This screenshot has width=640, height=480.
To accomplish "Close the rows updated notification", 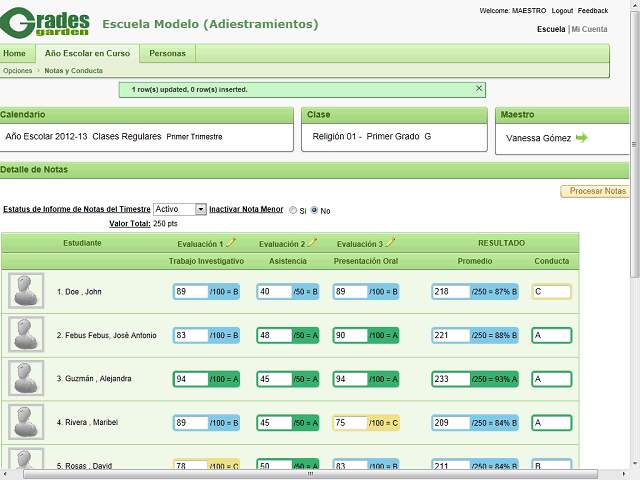I will 479,88.
